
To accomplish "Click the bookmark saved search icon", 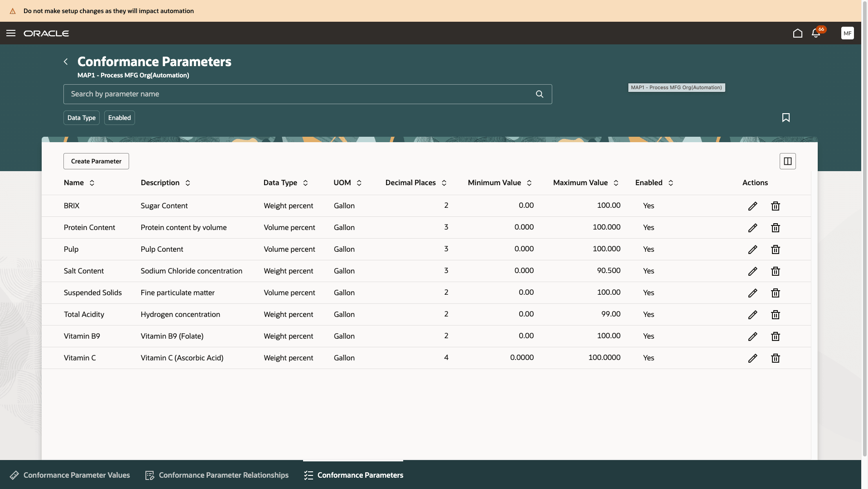I will [x=786, y=118].
